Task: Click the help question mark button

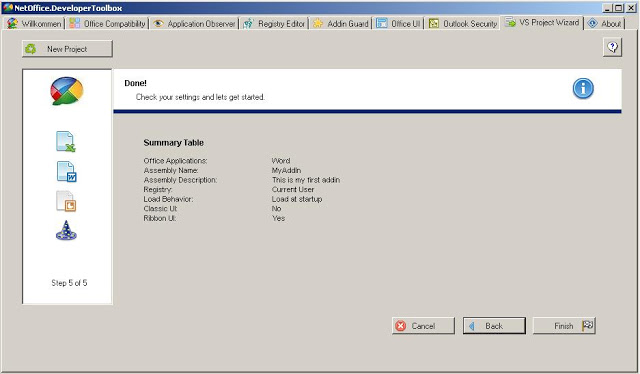Action: (612, 47)
